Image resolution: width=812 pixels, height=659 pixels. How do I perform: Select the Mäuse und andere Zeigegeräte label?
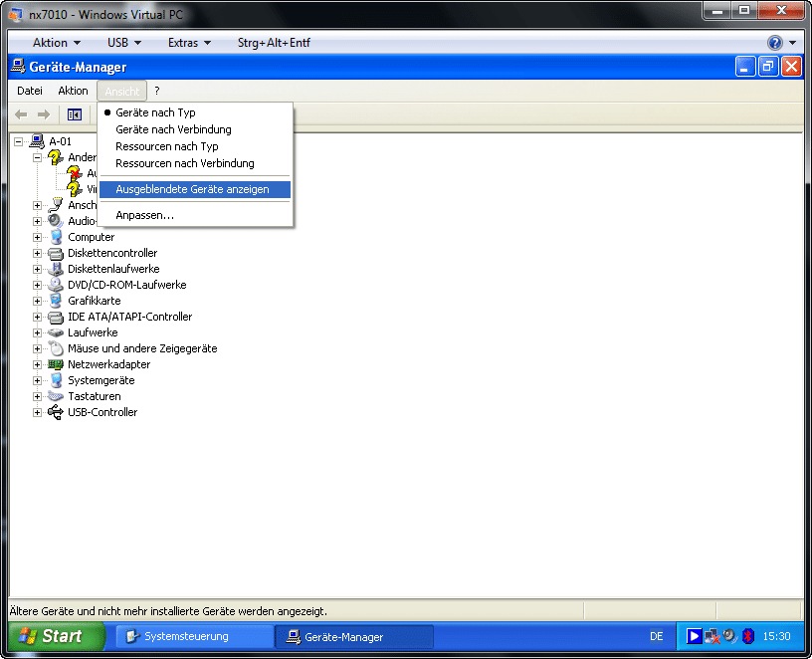pyautogui.click(x=142, y=348)
